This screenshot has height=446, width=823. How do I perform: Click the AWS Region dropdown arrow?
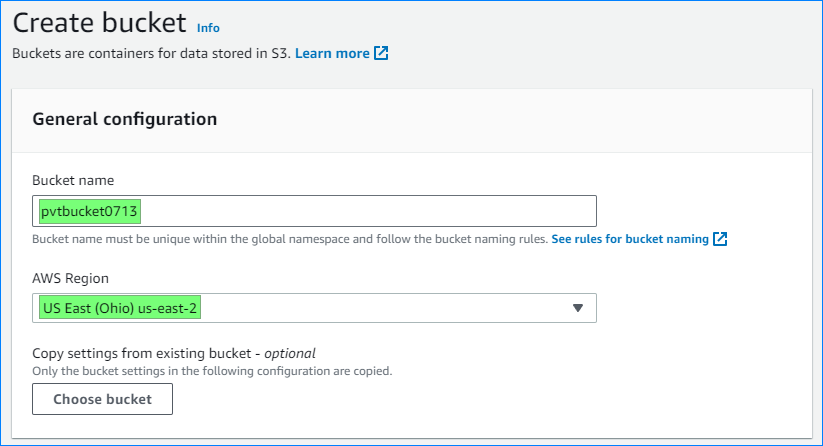577,308
